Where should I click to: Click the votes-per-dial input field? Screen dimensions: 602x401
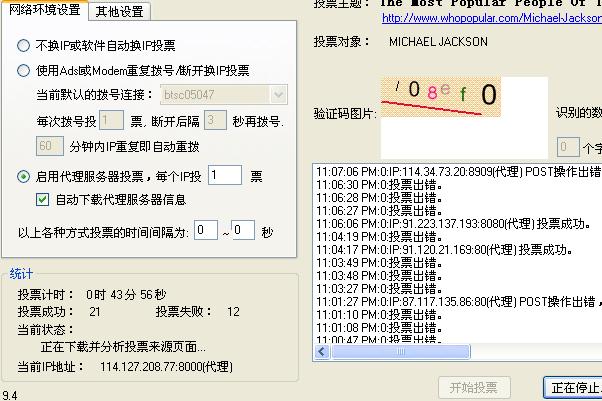pos(112,121)
